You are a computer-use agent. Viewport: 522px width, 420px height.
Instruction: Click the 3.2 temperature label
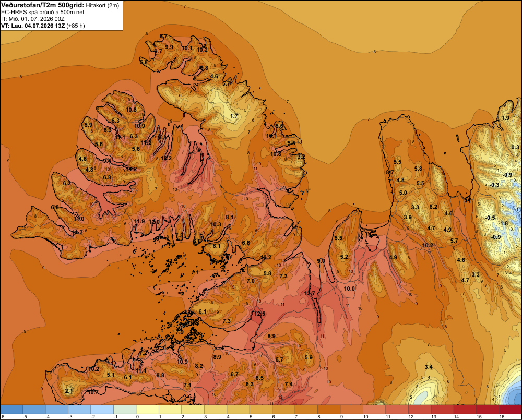coord(301,157)
